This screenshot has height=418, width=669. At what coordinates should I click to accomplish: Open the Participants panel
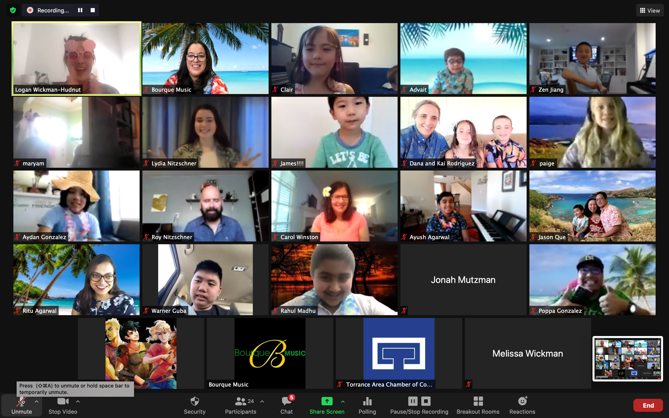click(x=240, y=403)
